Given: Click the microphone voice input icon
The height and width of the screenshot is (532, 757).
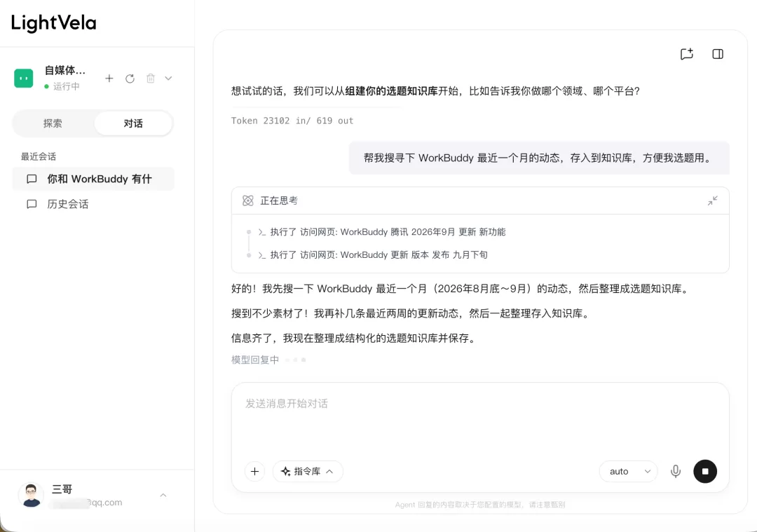Looking at the screenshot, I should click(676, 472).
